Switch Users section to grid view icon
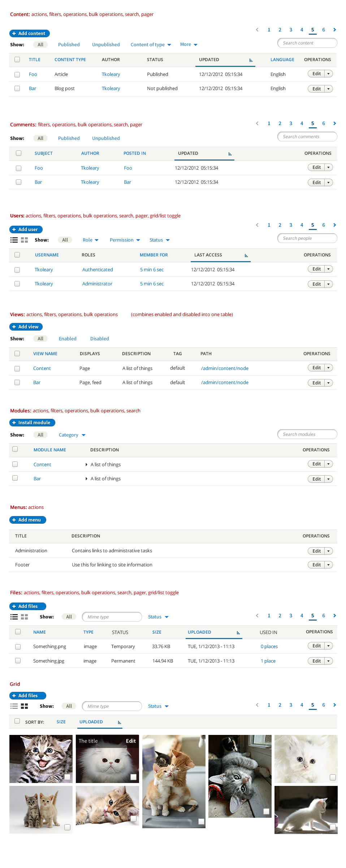 click(25, 240)
